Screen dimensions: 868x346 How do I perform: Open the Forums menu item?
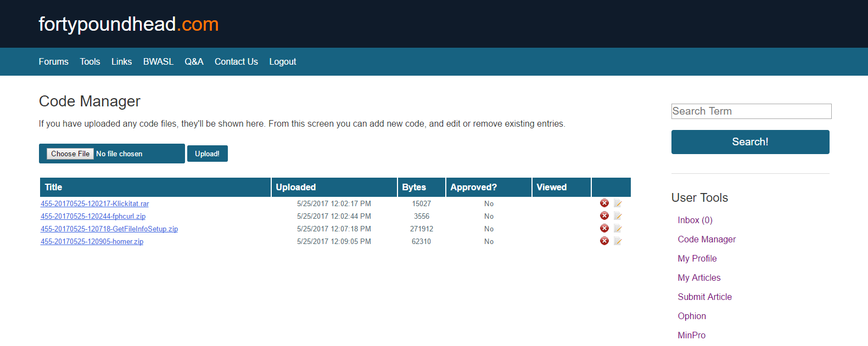(54, 61)
